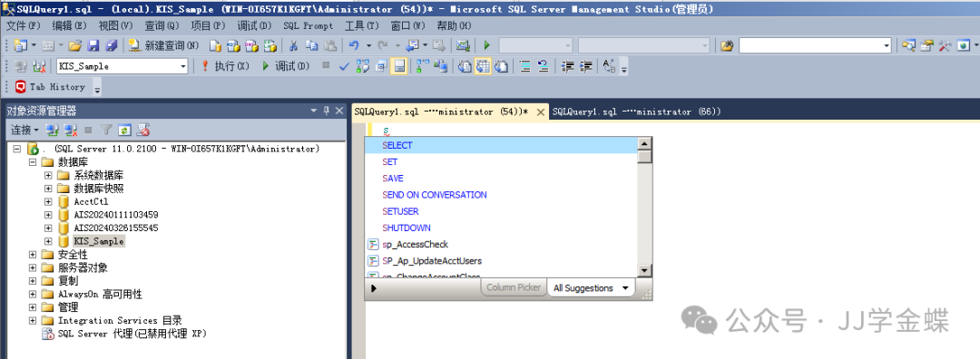The width and height of the screenshot is (980, 359).
Task: Toggle Include Actual Execution Plan button
Action: [x=423, y=66]
